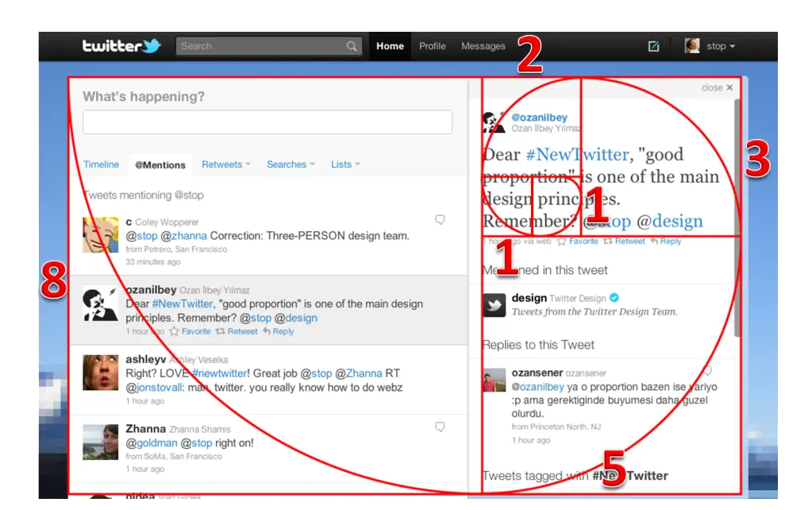812x510 pixels.
Task: Click Reply in the details pane
Action: [665, 241]
